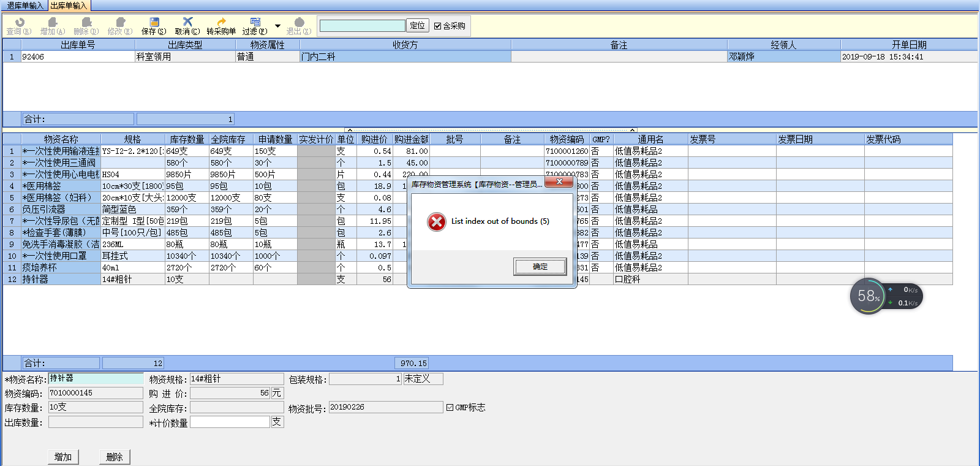This screenshot has height=466, width=980.
Task: Click the 退出(X) exit toolbar icon
Action: (299, 26)
